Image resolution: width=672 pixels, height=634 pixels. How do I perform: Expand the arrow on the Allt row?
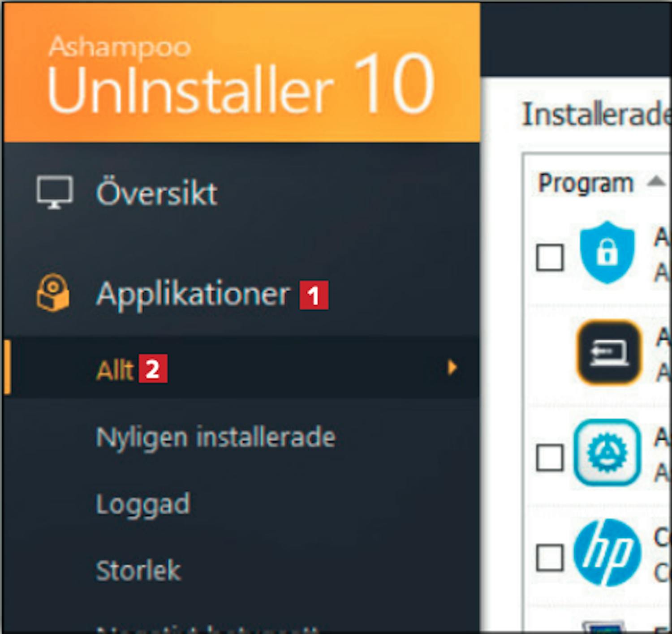point(452,368)
